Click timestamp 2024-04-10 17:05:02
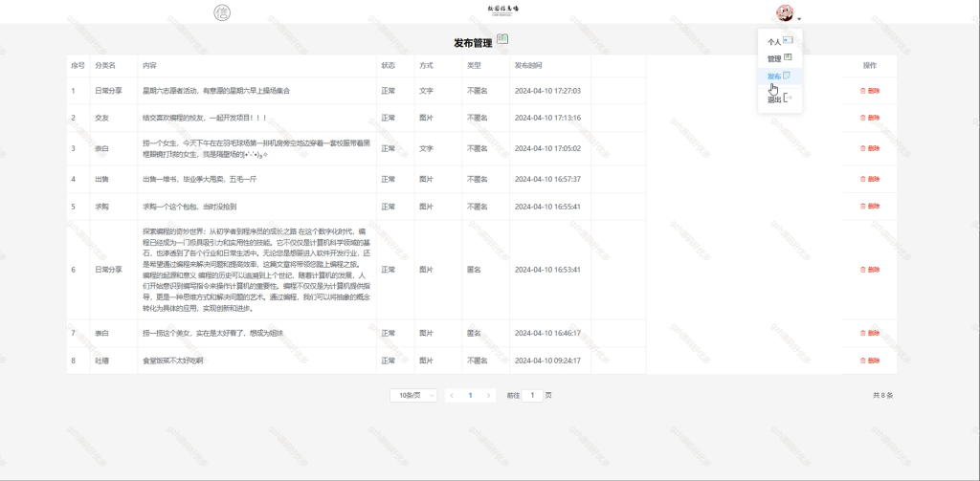Image resolution: width=980 pixels, height=481 pixels. coord(547,148)
